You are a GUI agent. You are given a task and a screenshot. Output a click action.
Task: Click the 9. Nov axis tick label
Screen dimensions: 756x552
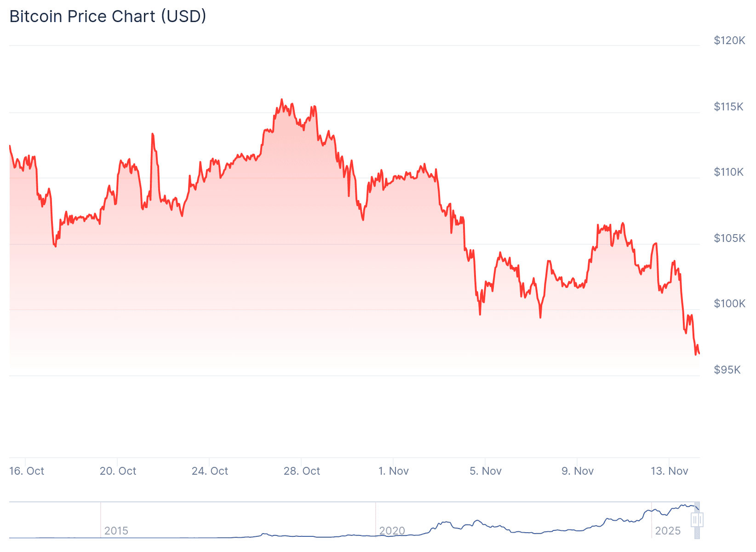578,471
